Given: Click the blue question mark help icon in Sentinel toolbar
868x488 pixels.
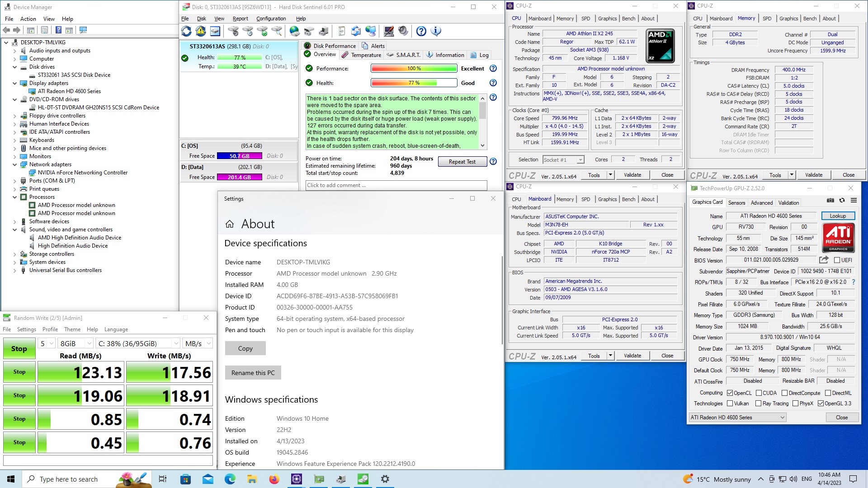Looking at the screenshot, I should coord(421,31).
